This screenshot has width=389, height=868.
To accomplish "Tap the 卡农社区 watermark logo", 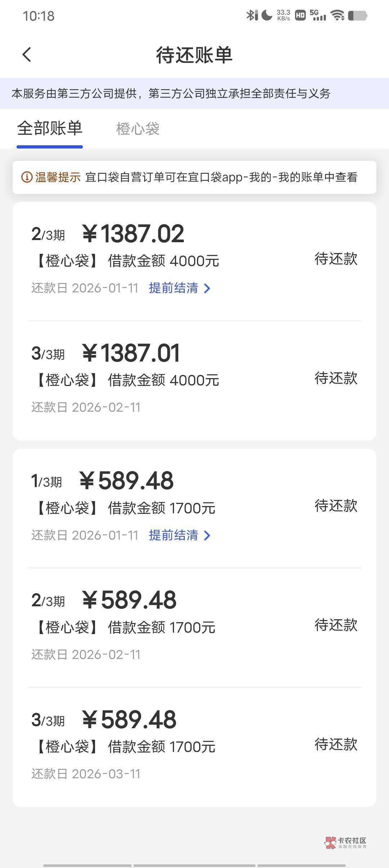I will coord(346,843).
